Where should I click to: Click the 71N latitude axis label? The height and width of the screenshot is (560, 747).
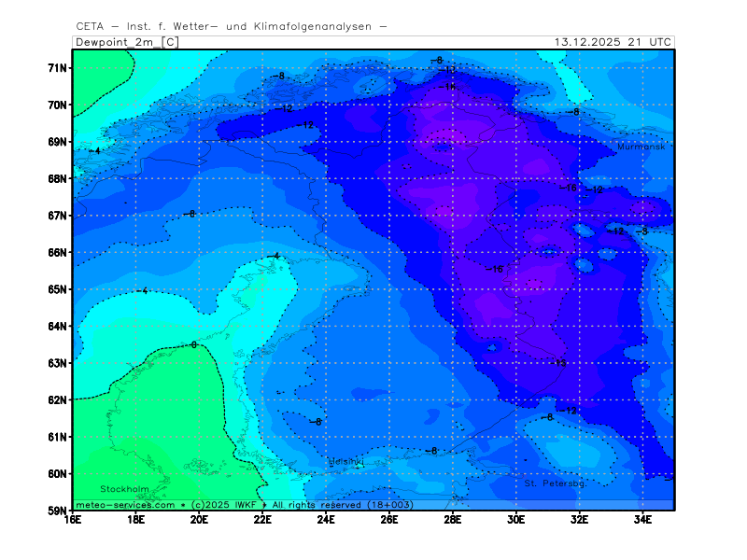pos(58,68)
